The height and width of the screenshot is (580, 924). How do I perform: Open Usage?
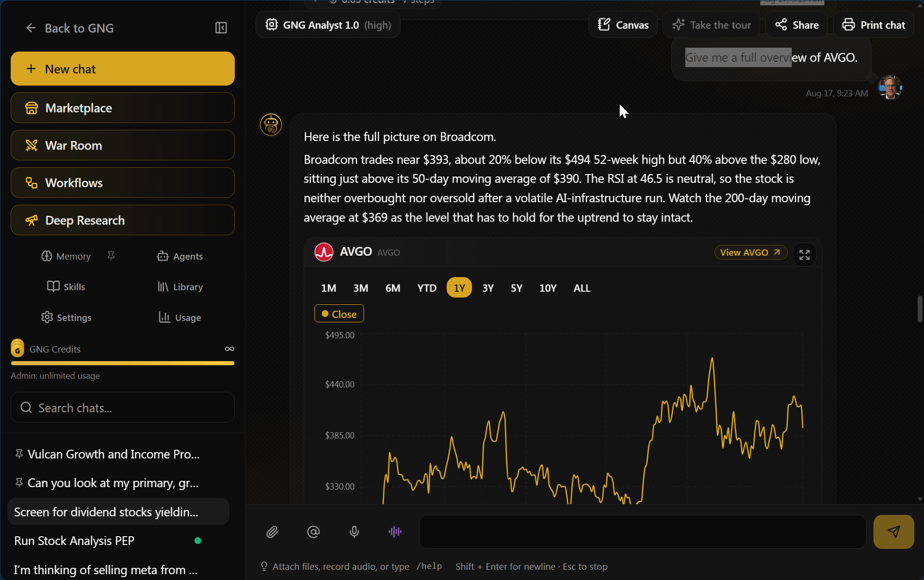(180, 317)
